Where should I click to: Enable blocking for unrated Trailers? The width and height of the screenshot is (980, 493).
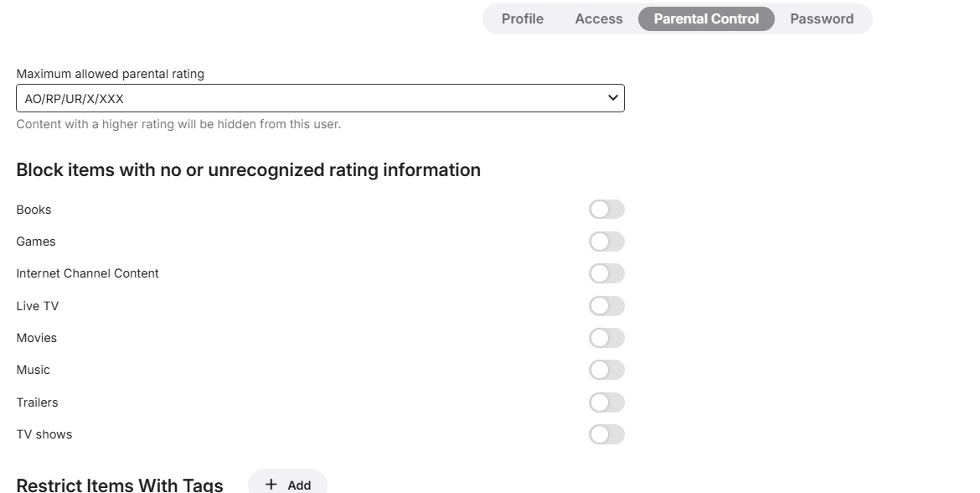(x=606, y=402)
